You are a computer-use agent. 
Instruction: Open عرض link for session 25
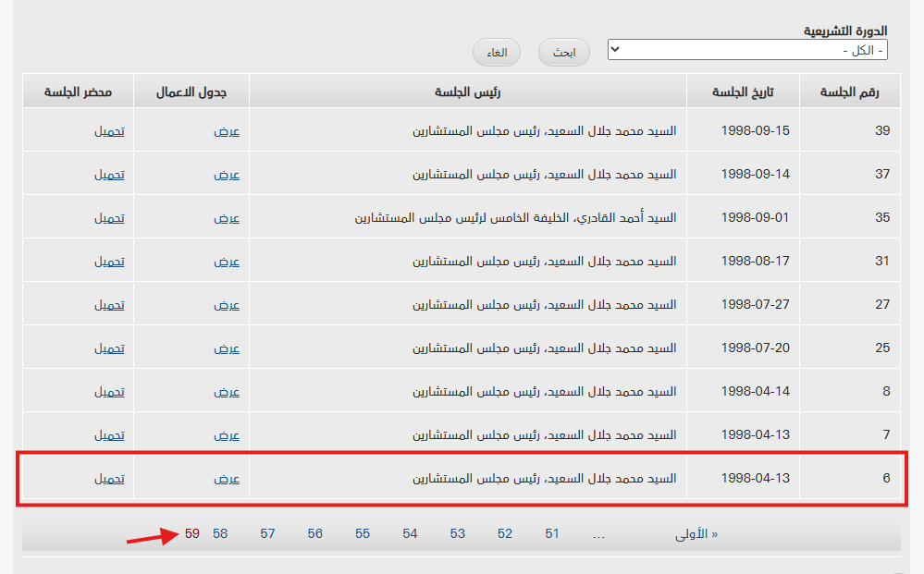coord(227,348)
